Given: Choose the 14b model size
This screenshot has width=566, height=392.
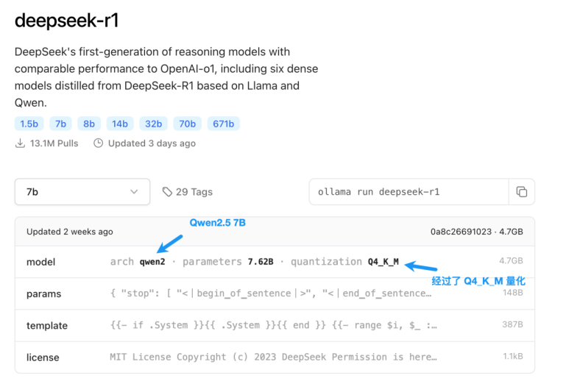Looking at the screenshot, I should (120, 124).
